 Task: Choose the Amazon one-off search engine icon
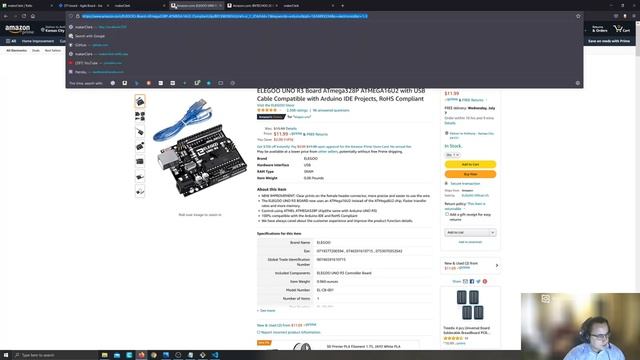tap(124, 83)
